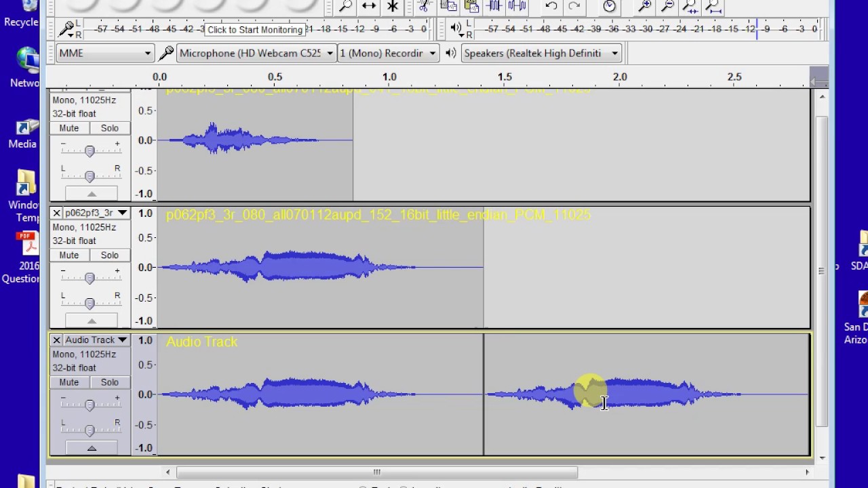Click the horizontal scrollbar left arrow
Screen dimensions: 868x488
167,472
